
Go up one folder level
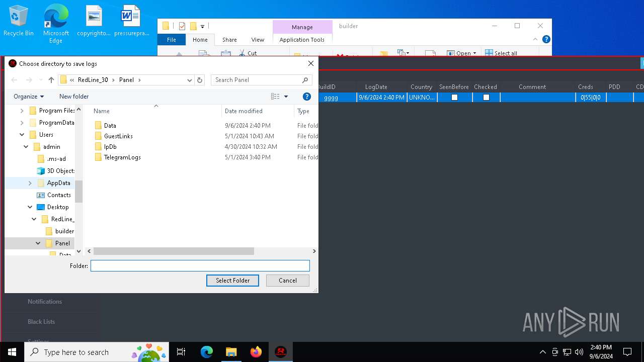(x=51, y=80)
